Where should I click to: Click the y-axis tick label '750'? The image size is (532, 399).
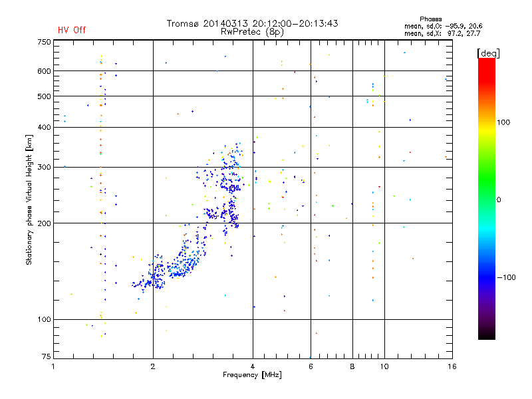pos(44,42)
